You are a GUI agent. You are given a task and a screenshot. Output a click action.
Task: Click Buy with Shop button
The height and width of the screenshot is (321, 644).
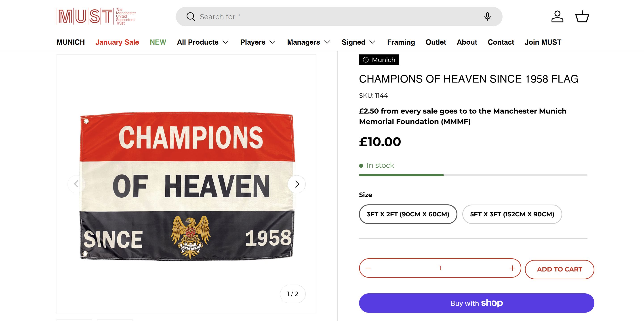click(476, 303)
